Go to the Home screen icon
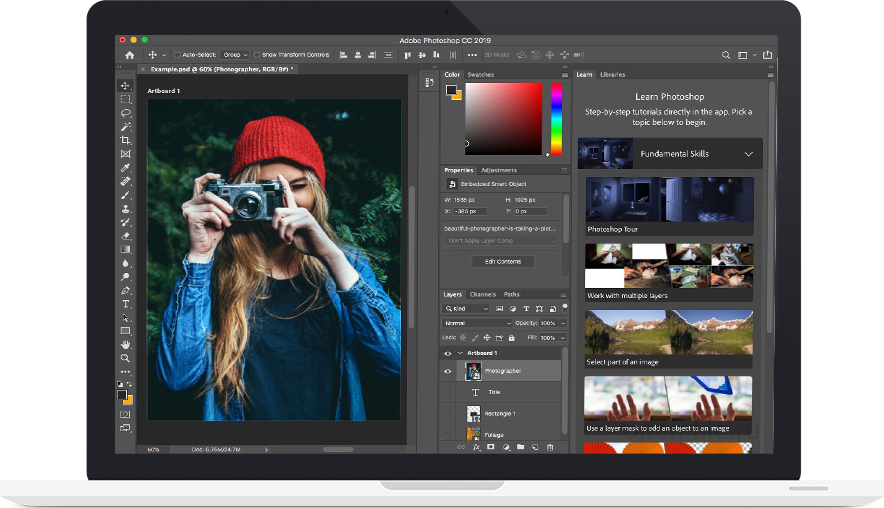884x508 pixels. tap(130, 55)
